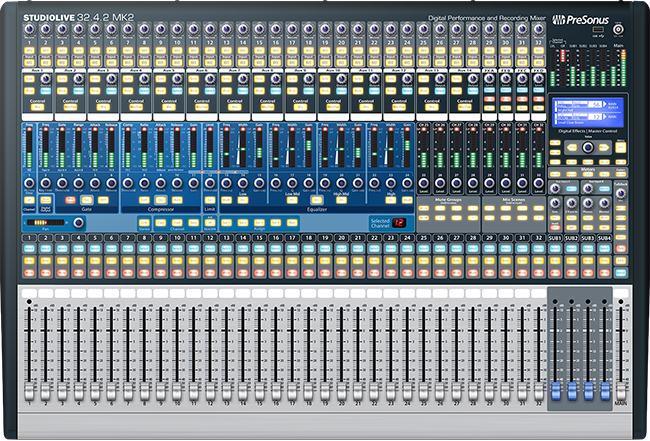Viewport: 650px width, 441px height.
Task: Click the FX A Level knob
Action: tap(489, 79)
